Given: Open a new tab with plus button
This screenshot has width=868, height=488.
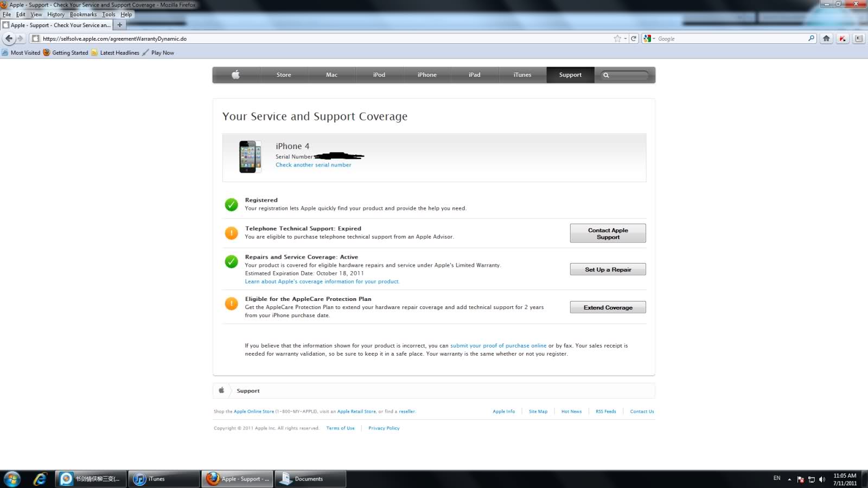Looking at the screenshot, I should [120, 25].
